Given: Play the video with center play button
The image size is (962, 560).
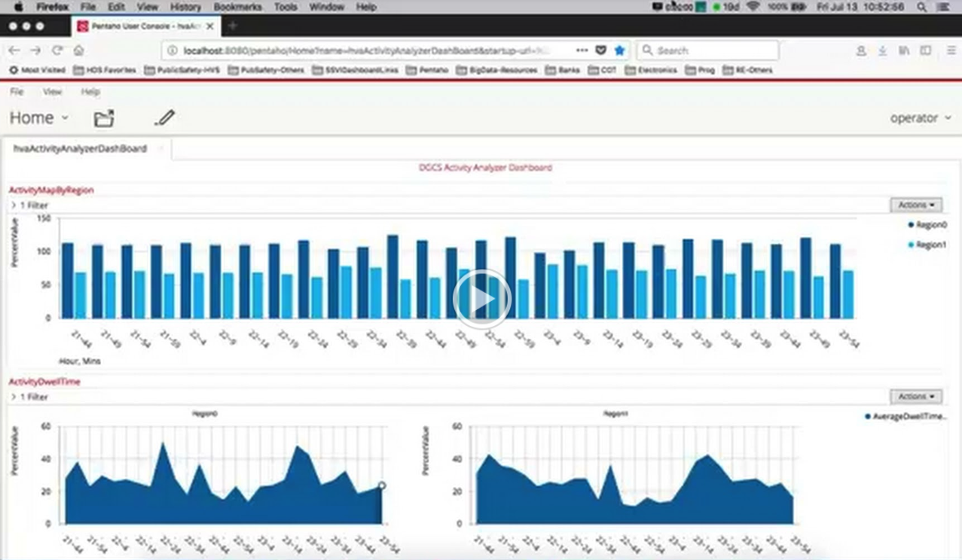Looking at the screenshot, I should [x=481, y=299].
